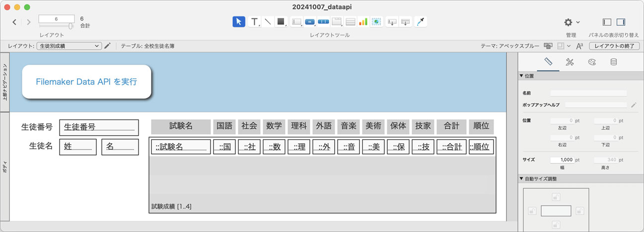Select the Chart tool
644x232 pixels.
pyautogui.click(x=363, y=21)
